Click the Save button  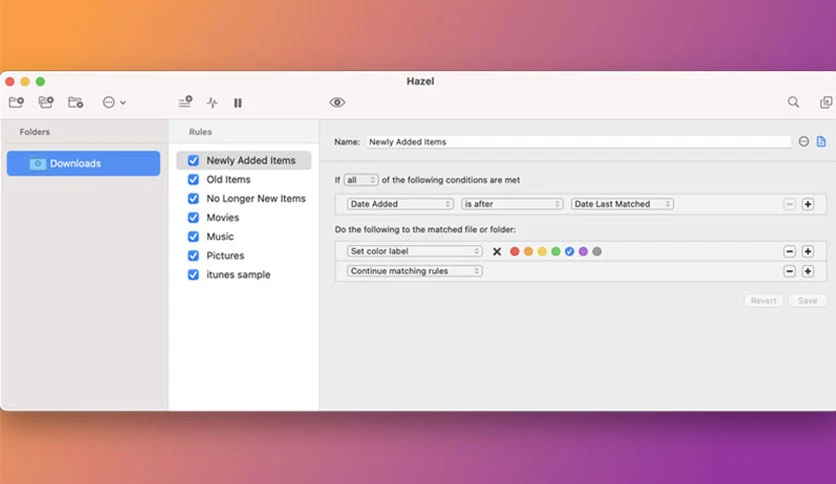point(808,301)
